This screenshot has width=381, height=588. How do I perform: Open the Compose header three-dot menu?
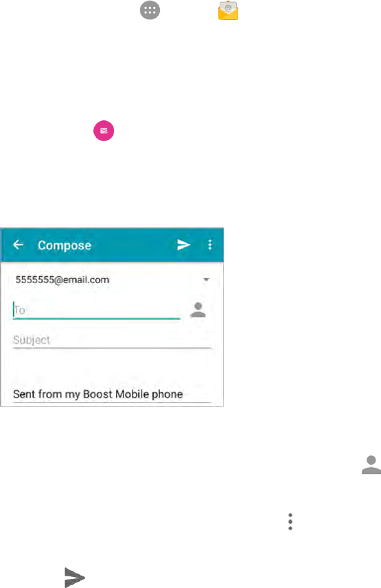pos(210,245)
